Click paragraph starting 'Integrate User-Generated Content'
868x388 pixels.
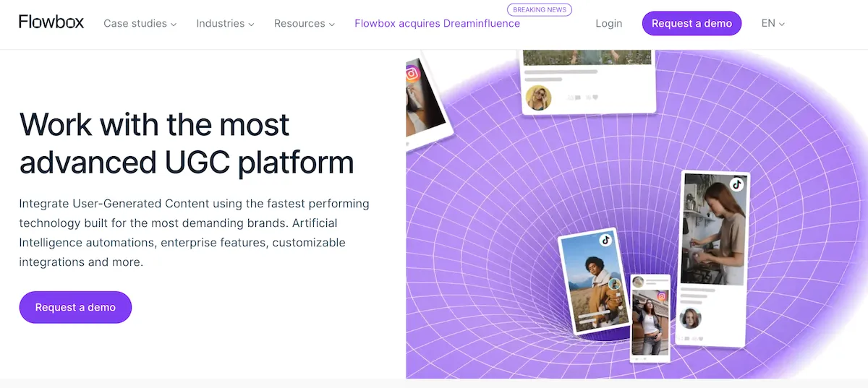click(195, 233)
